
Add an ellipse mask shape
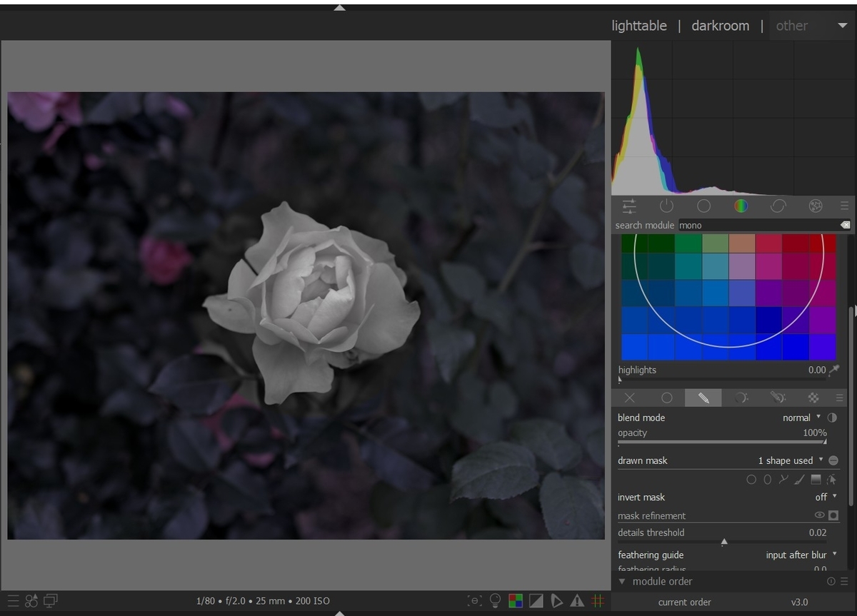(x=768, y=480)
